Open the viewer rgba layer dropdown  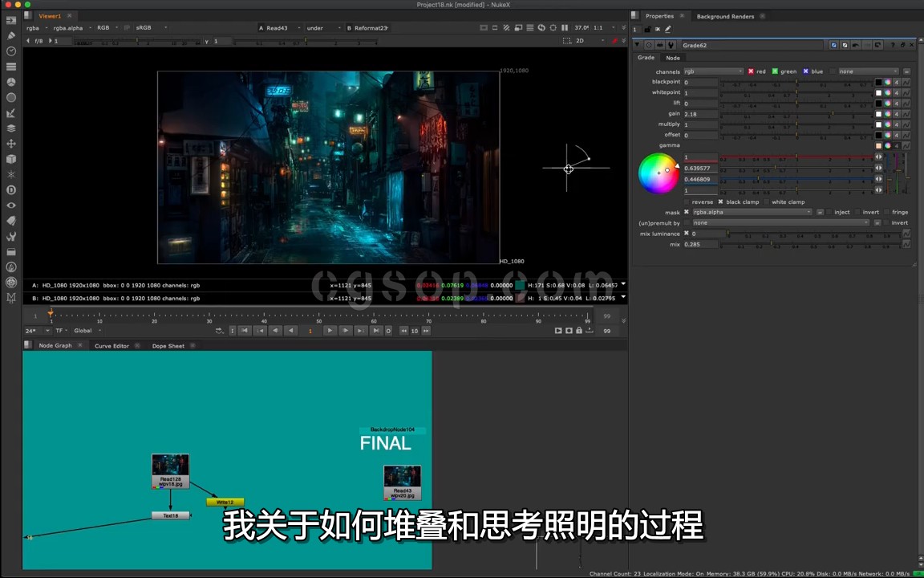tap(37, 28)
